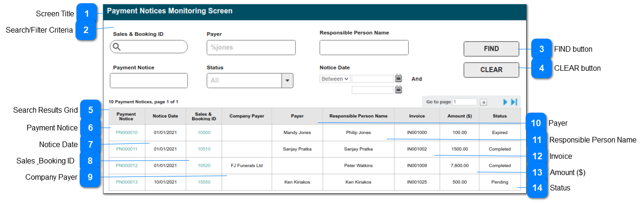Select the Peter Watkins cell
This screenshot has width=644, height=203.
pyautogui.click(x=358, y=165)
